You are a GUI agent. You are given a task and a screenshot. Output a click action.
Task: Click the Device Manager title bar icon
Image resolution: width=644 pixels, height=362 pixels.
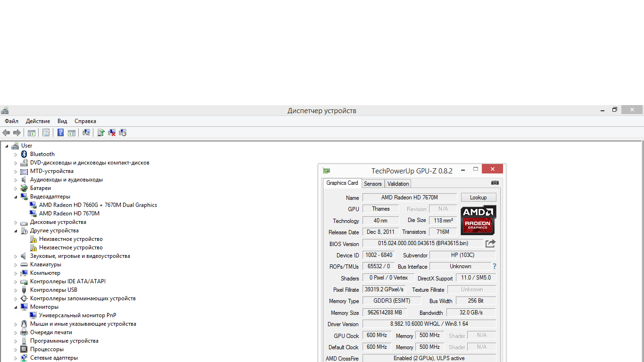point(5,111)
